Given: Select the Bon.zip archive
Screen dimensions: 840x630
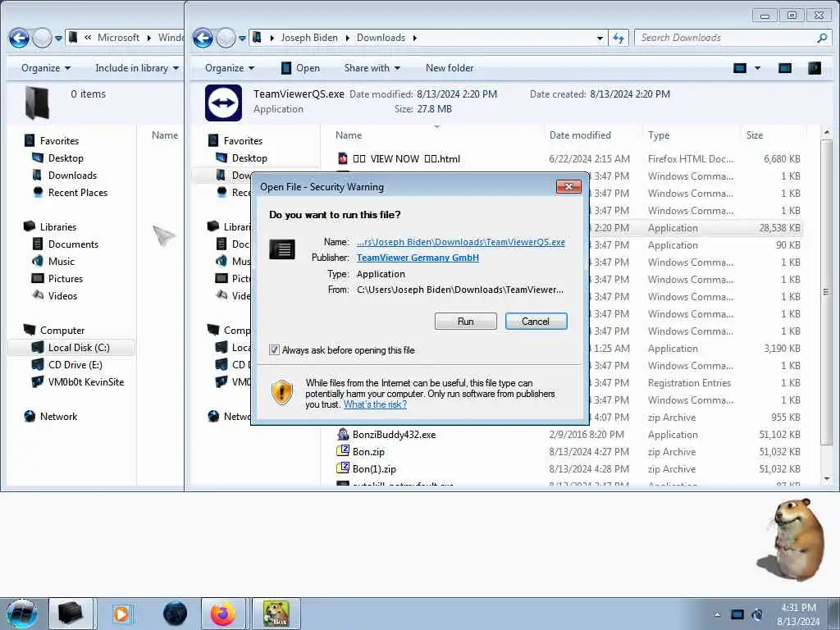Looking at the screenshot, I should (368, 452).
